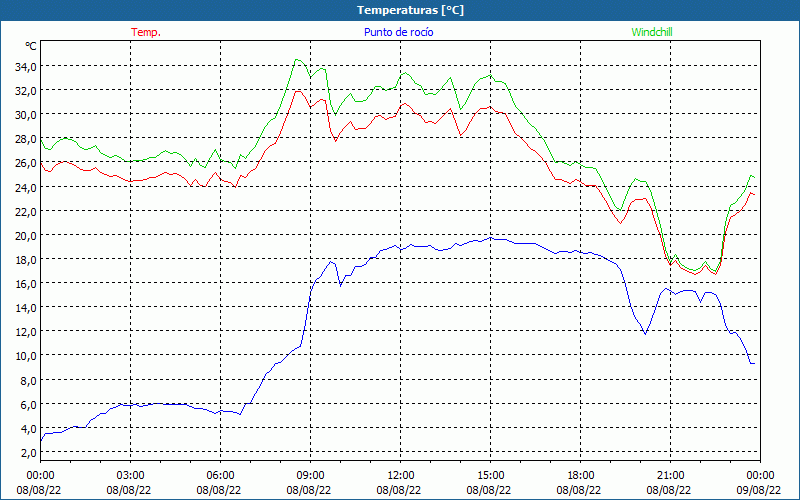Select the blue 'Punto de rocío' legend label

[398, 32]
